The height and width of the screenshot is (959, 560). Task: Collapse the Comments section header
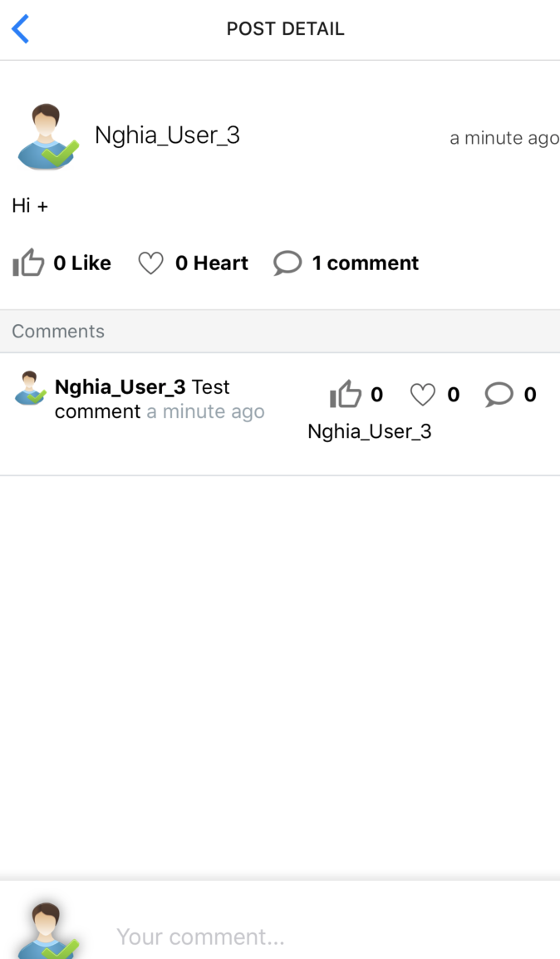pos(58,331)
